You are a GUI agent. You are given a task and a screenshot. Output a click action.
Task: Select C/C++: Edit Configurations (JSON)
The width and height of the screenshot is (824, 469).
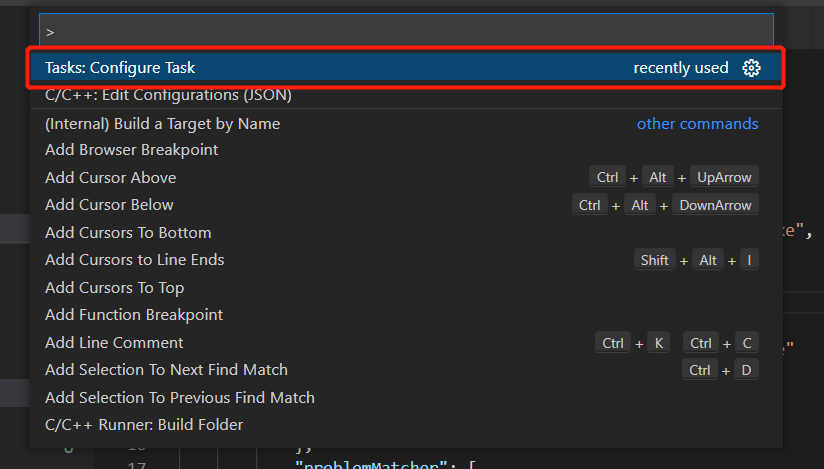pyautogui.click(x=168, y=96)
